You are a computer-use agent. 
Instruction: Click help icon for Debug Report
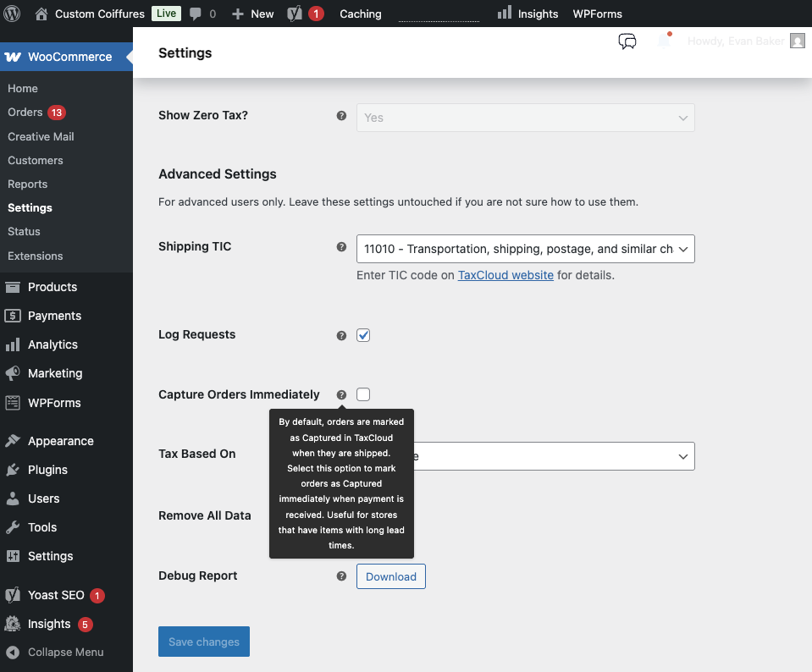click(x=341, y=576)
